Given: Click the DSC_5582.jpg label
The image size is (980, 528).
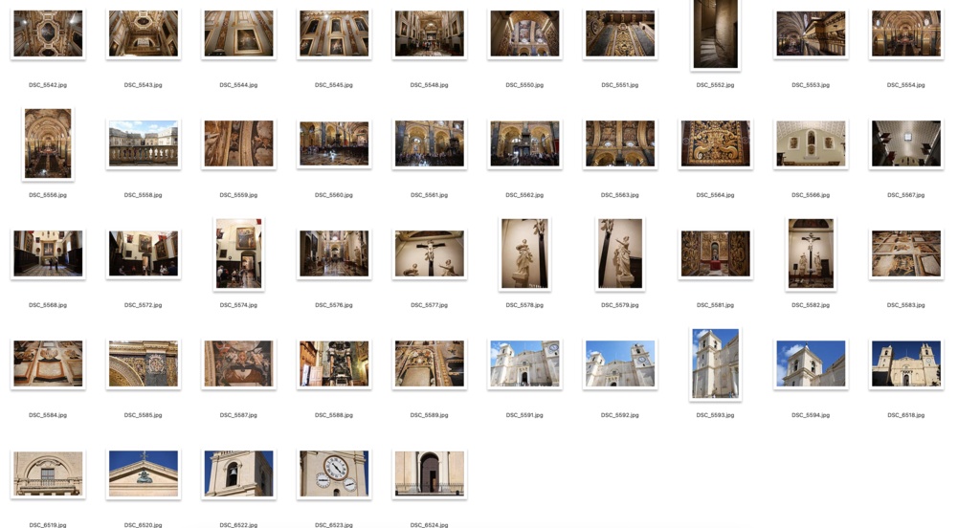Looking at the screenshot, I should pos(811,305).
